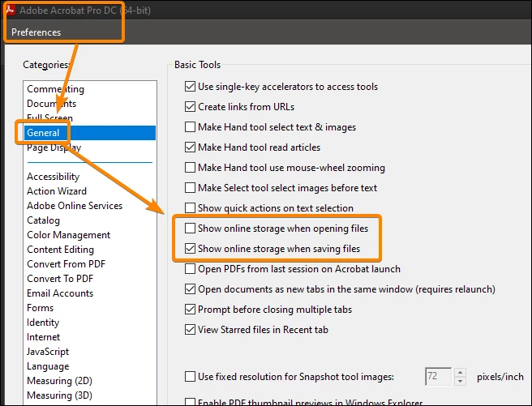Open the Forms category

41,308
